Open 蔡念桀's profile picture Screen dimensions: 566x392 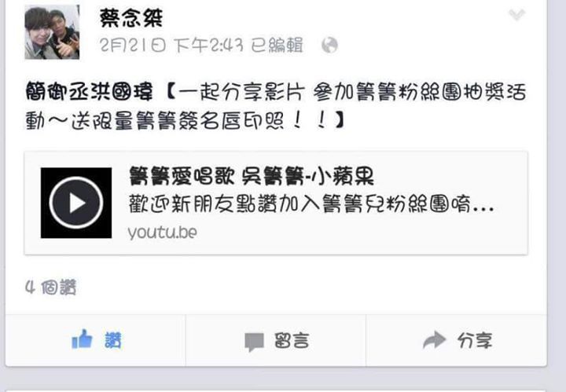pyautogui.click(x=52, y=32)
